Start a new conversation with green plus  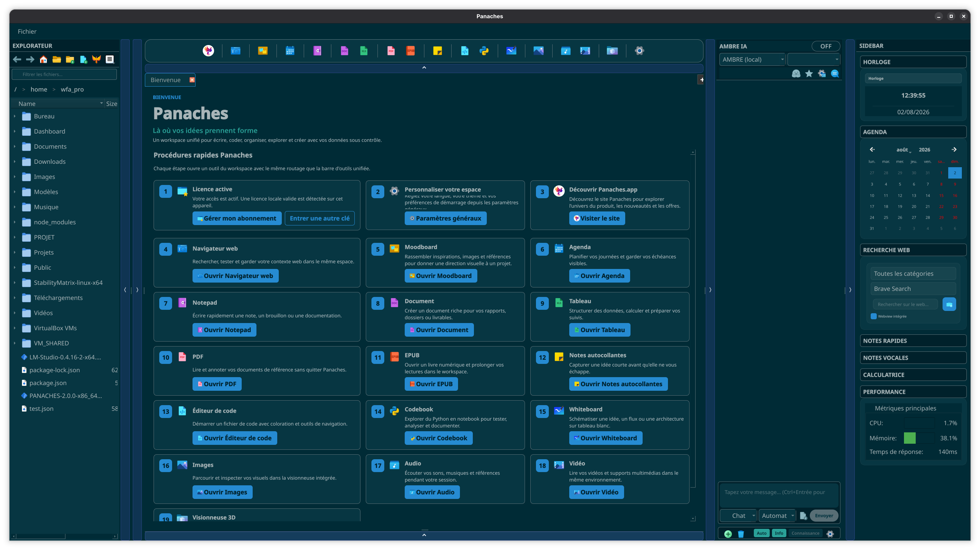(x=728, y=534)
